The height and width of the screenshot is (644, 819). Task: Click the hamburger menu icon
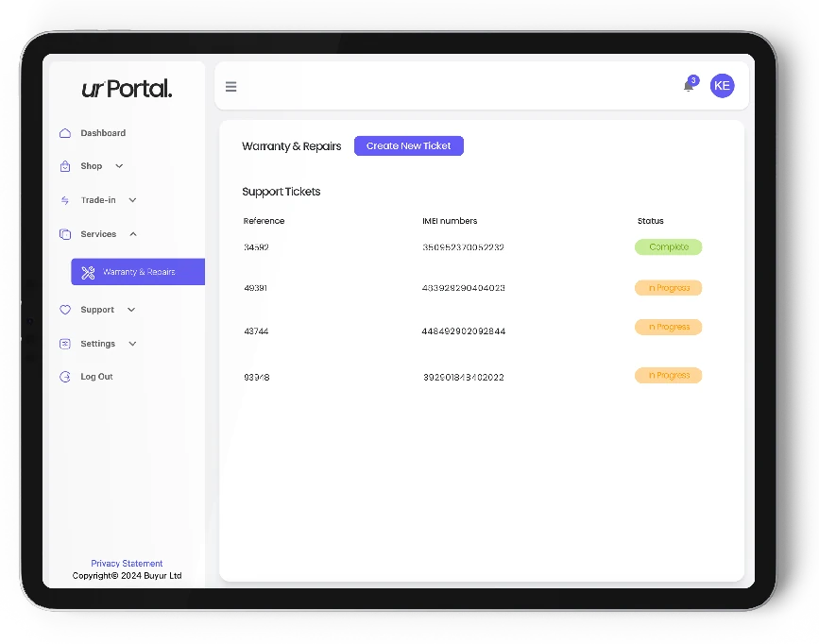[x=230, y=87]
